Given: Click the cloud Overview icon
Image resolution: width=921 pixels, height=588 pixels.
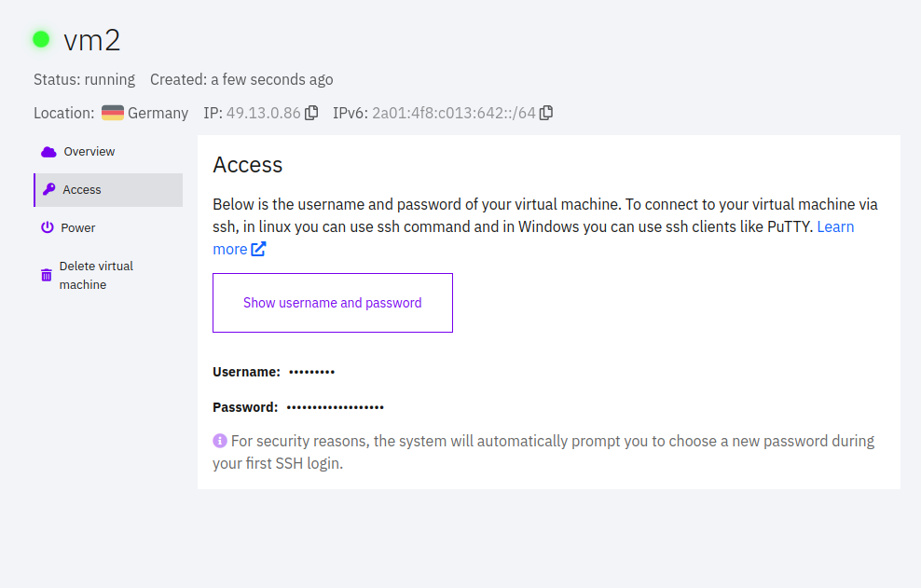Looking at the screenshot, I should [48, 152].
